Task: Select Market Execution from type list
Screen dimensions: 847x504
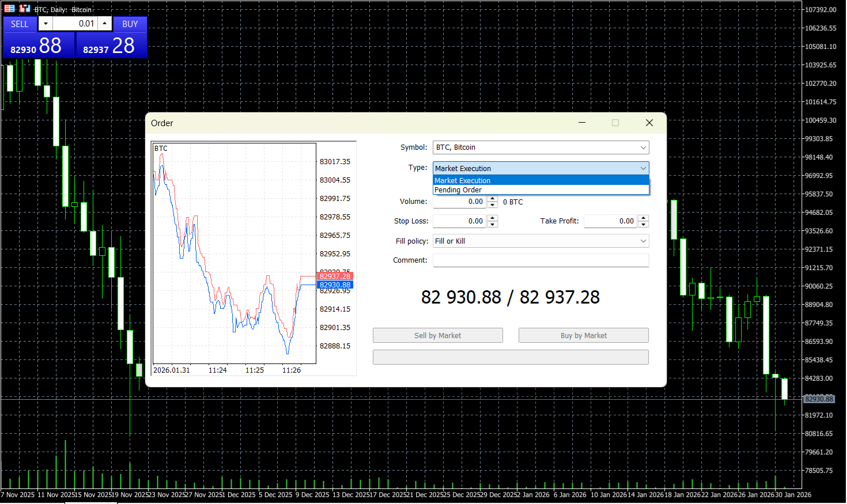Action: click(540, 180)
